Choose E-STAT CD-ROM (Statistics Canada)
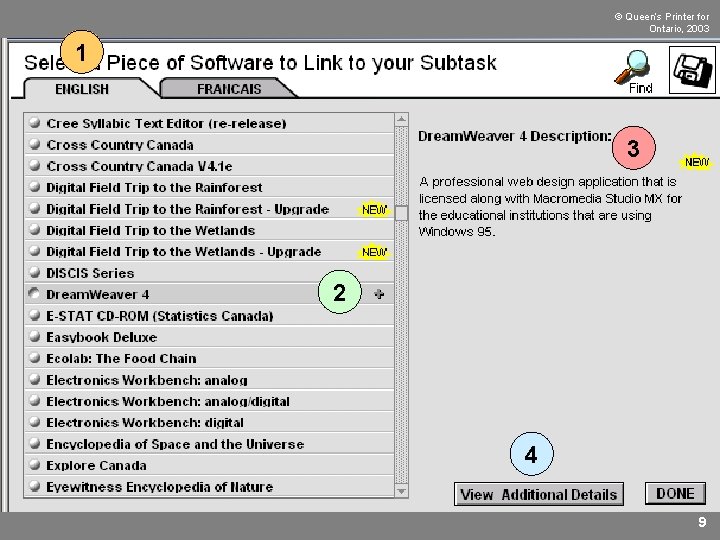 209,316
